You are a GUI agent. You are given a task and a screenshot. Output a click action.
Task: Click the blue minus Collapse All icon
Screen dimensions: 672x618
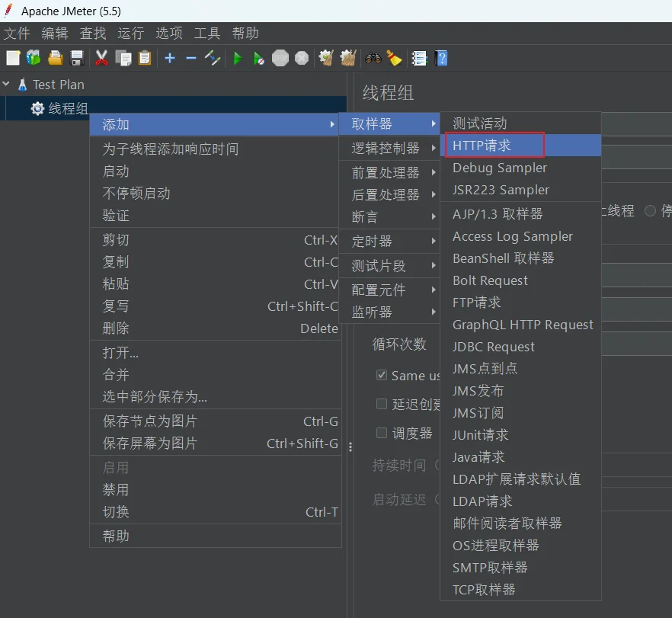tap(191, 58)
